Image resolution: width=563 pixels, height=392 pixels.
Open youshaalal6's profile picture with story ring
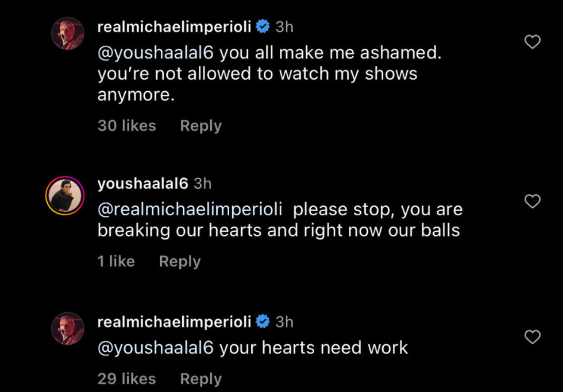(x=65, y=196)
